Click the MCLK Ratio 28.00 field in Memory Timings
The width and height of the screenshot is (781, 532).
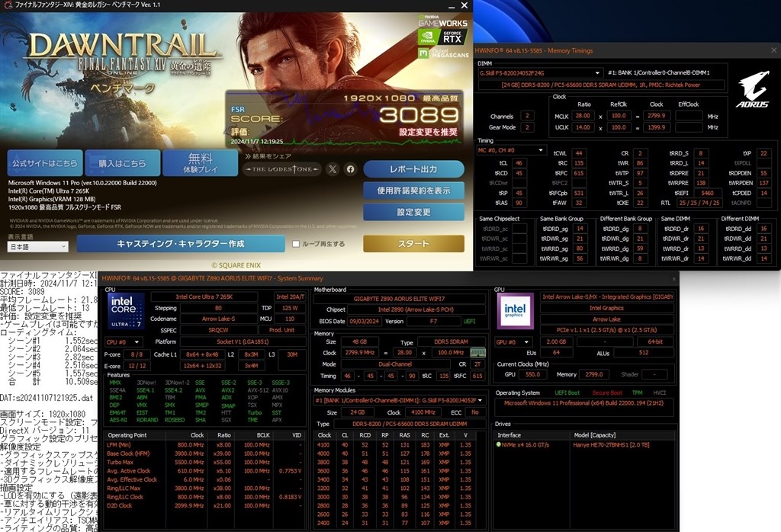pyautogui.click(x=583, y=115)
